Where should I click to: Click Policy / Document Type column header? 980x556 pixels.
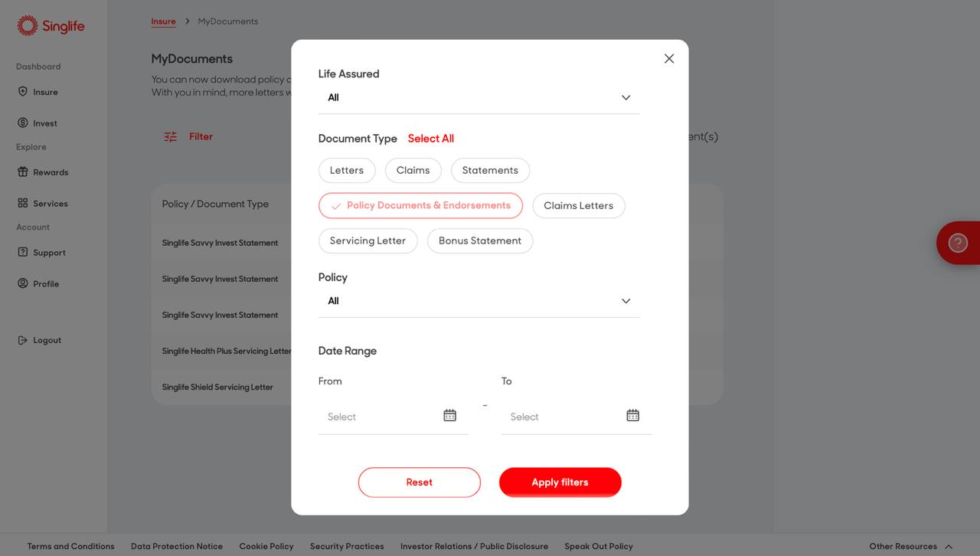click(x=215, y=204)
